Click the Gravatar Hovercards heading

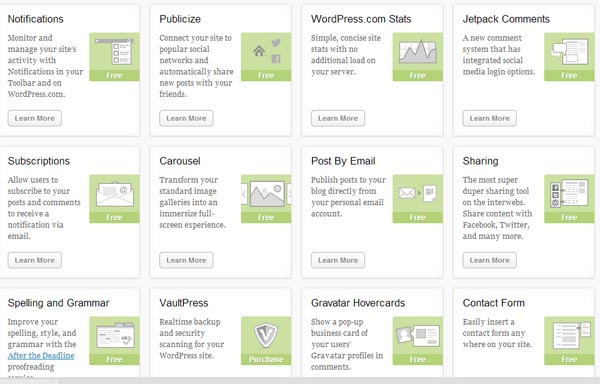(x=358, y=303)
